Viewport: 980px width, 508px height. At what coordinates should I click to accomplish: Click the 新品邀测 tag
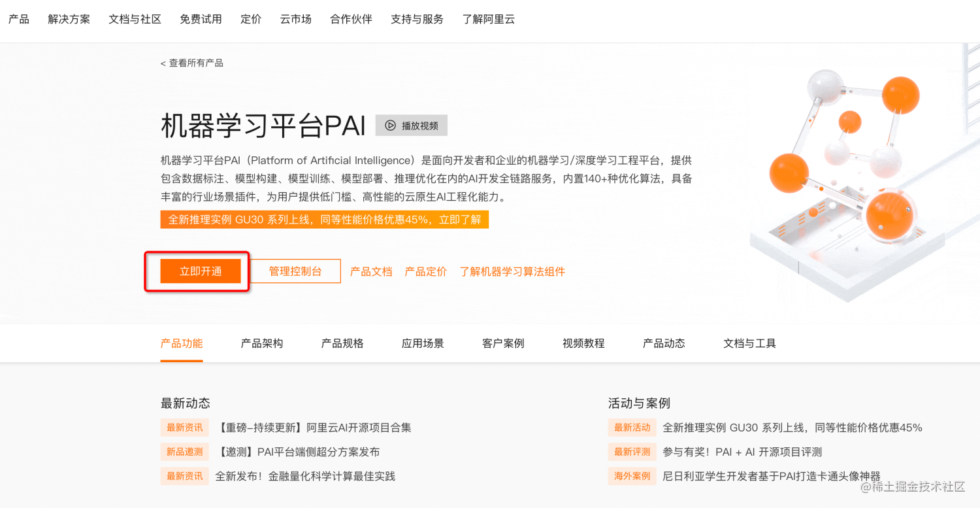tap(184, 452)
